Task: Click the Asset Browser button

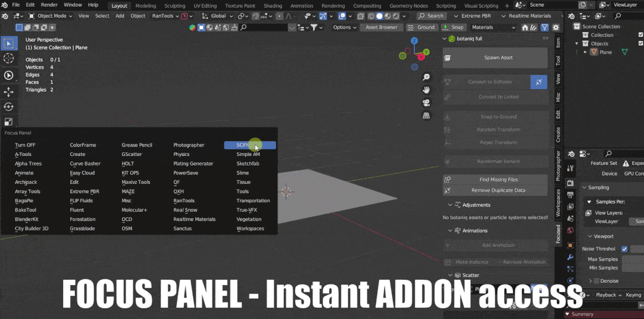Action: [x=382, y=27]
